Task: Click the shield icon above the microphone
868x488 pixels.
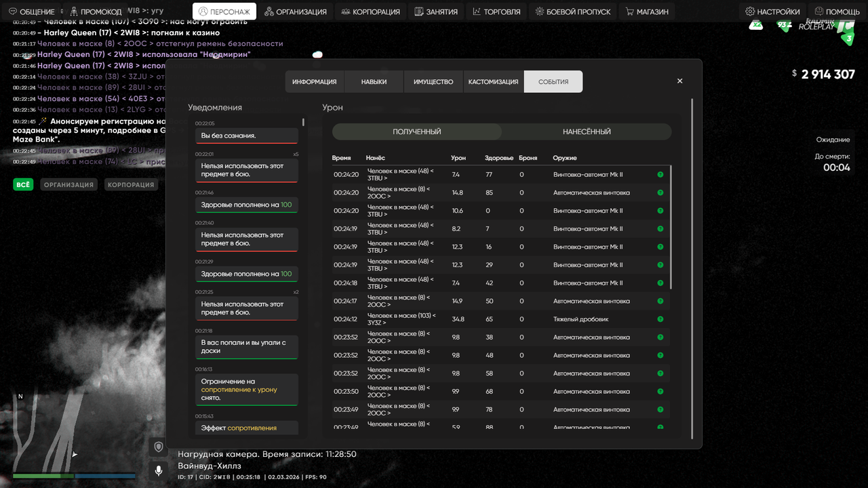Action: (159, 447)
